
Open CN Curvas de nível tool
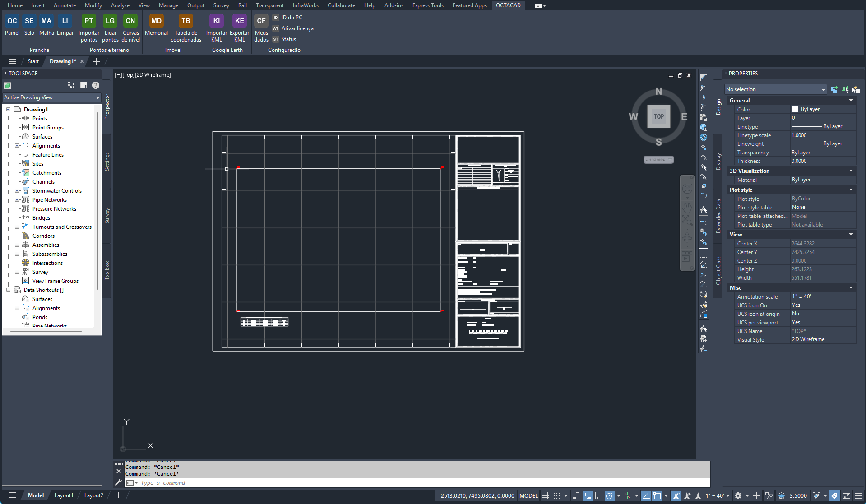tap(130, 28)
